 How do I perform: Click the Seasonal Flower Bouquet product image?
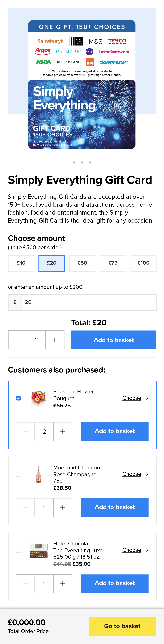click(38, 398)
